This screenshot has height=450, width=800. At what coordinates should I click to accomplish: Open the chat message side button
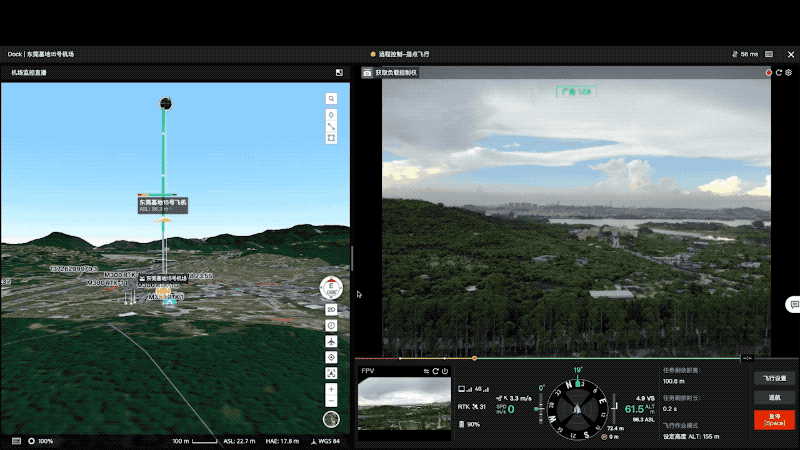[x=794, y=305]
